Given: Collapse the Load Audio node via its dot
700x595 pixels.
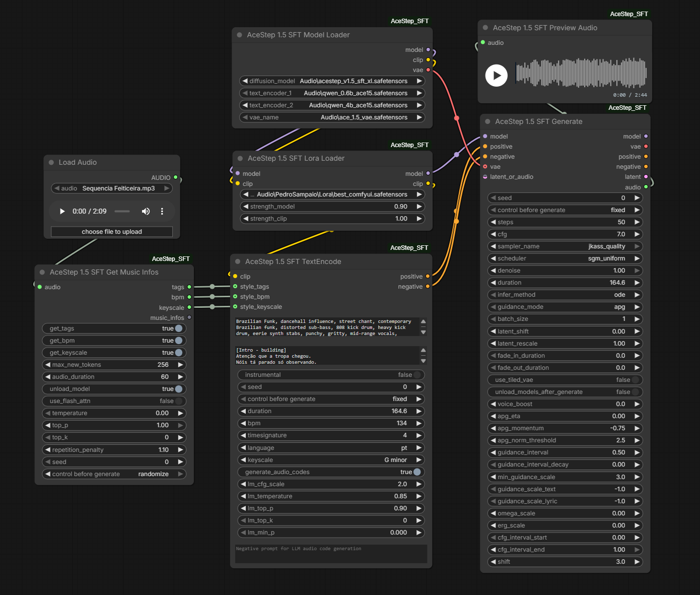Looking at the screenshot, I should point(51,162).
